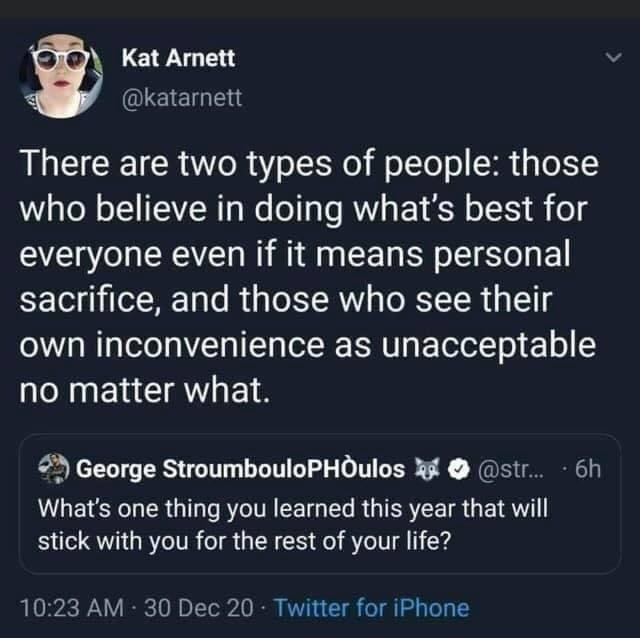Open Kat Arnett's profile picture
The image size is (640, 638).
tap(61, 77)
